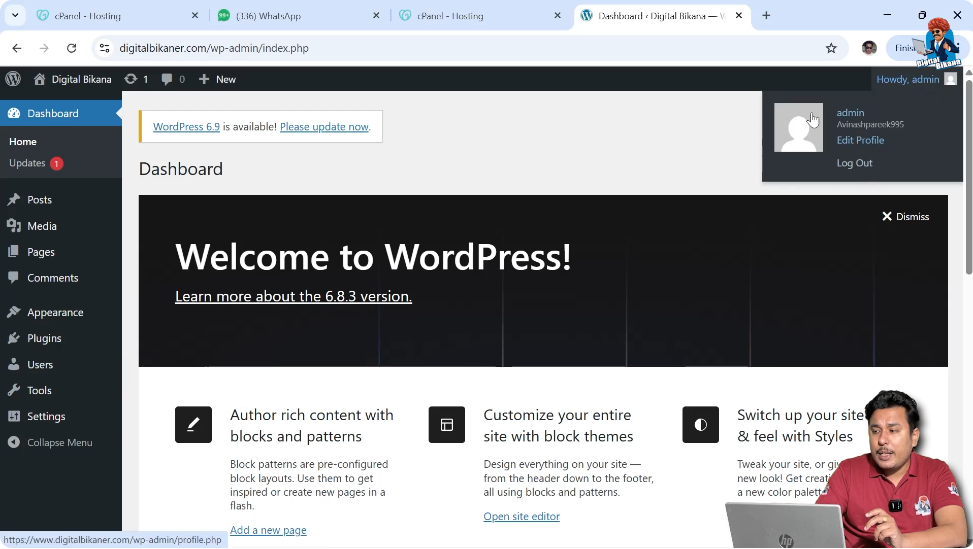The width and height of the screenshot is (973, 549).
Task: Go back to the previous page
Action: coord(17,48)
